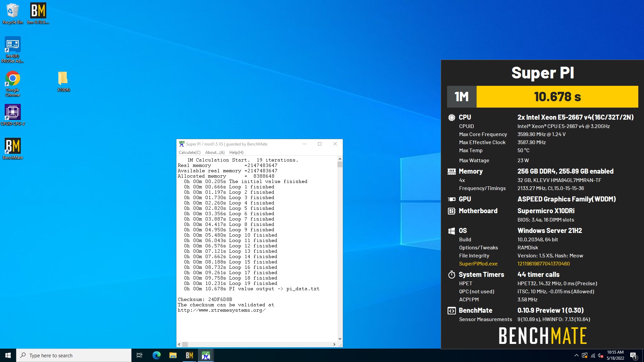Open Intel(R) PROSet Adapter desktop shortcut
Image resolution: width=644 pixels, height=362 pixels.
[12, 50]
